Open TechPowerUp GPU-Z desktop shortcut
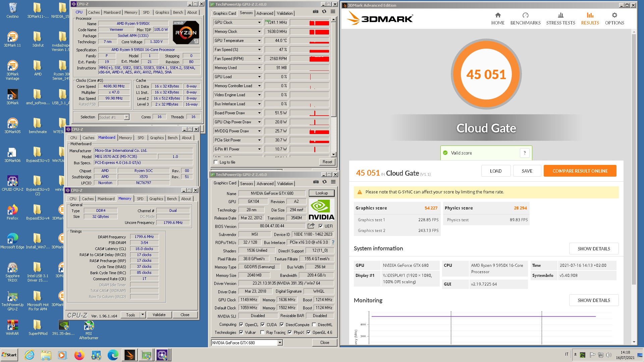The height and width of the screenshot is (362, 644). (x=12, y=301)
